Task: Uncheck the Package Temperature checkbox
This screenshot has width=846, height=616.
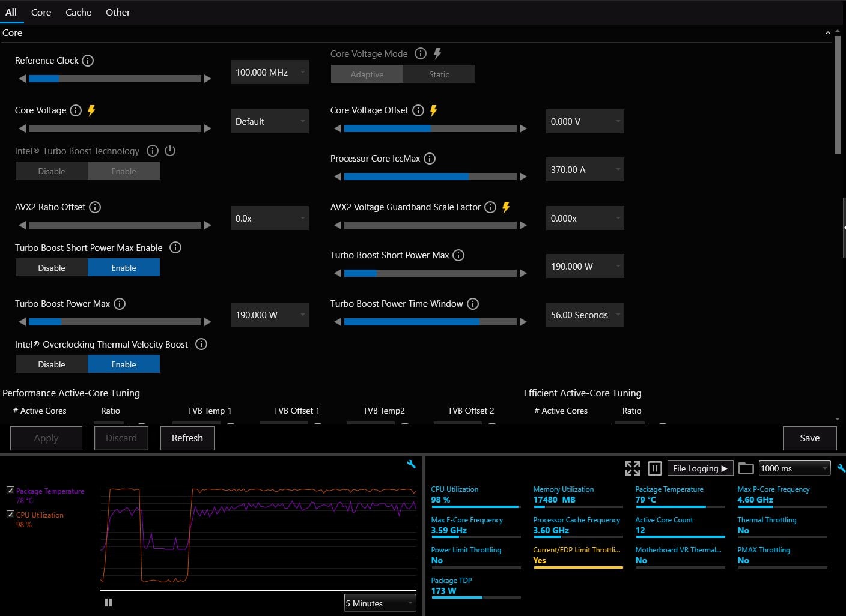Action: [x=10, y=491]
